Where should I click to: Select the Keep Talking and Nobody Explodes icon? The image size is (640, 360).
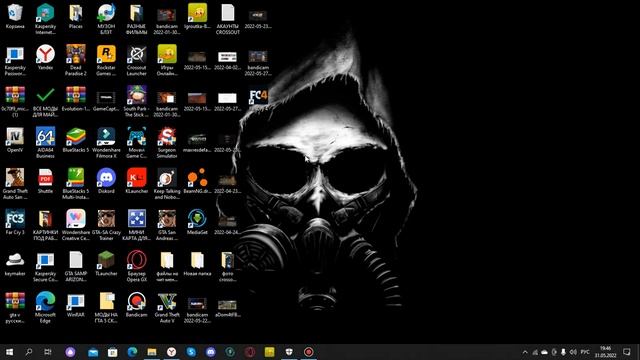click(167, 183)
